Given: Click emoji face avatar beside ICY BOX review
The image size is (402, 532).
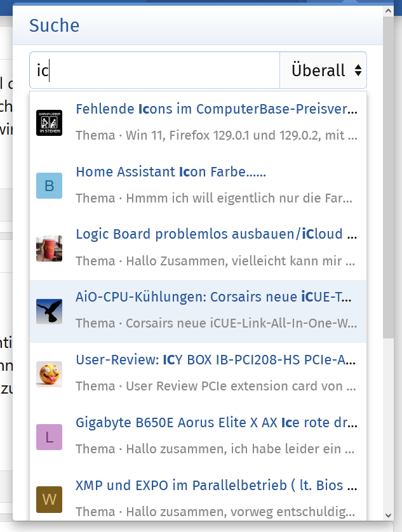Looking at the screenshot, I should pos(50,374).
